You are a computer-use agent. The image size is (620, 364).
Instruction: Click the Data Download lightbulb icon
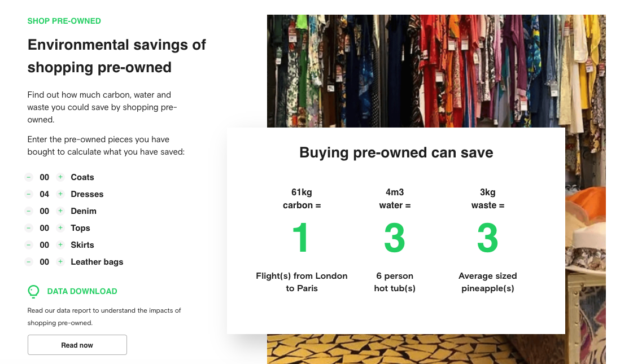pyautogui.click(x=33, y=291)
